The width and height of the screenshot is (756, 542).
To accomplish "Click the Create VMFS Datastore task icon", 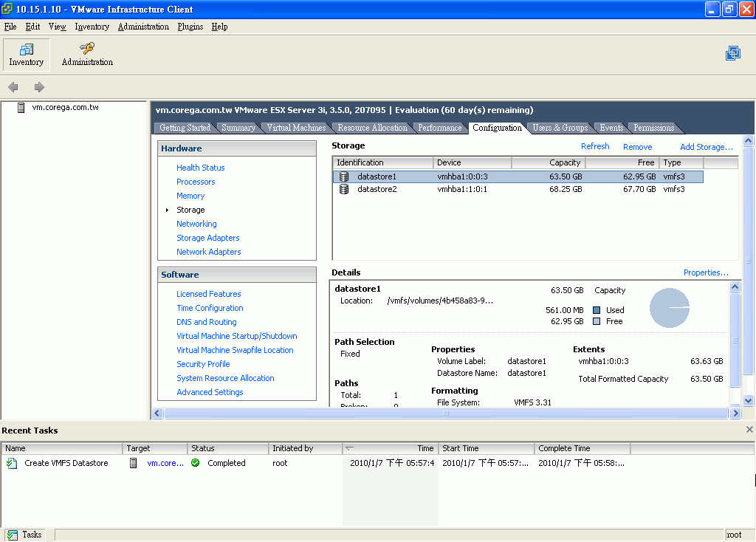I will click(x=12, y=464).
